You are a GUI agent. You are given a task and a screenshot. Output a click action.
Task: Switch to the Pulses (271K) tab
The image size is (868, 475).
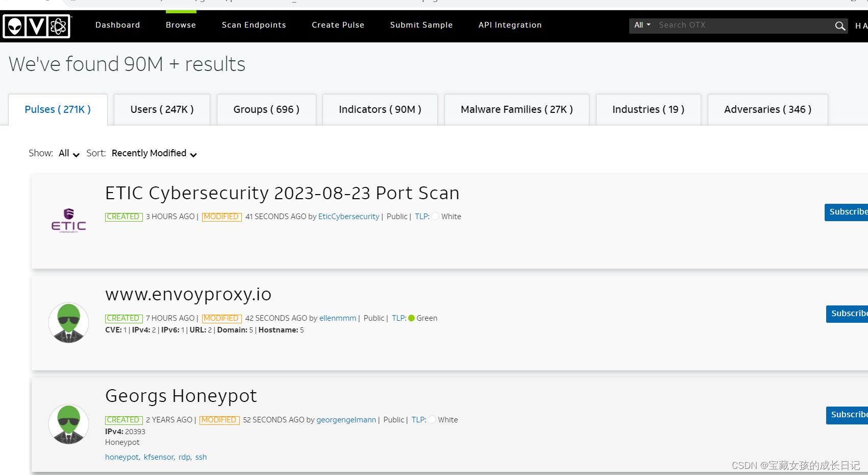click(x=58, y=109)
